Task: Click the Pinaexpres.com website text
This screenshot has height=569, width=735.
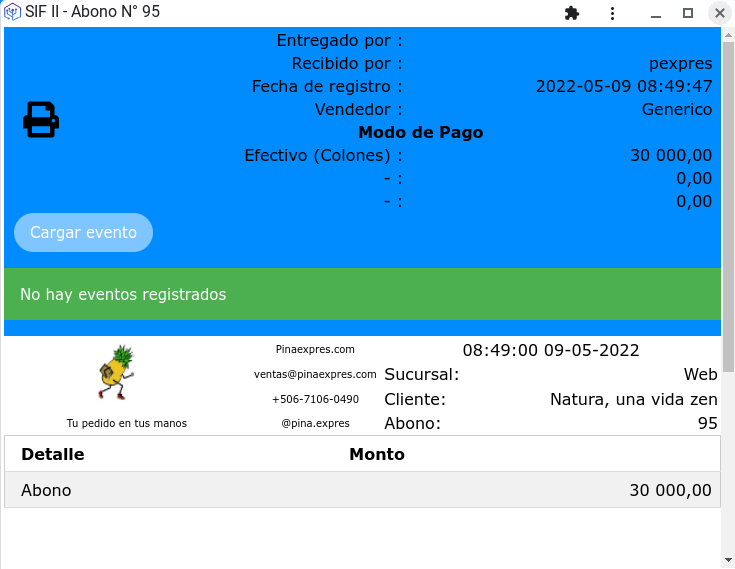Action: pyautogui.click(x=315, y=349)
